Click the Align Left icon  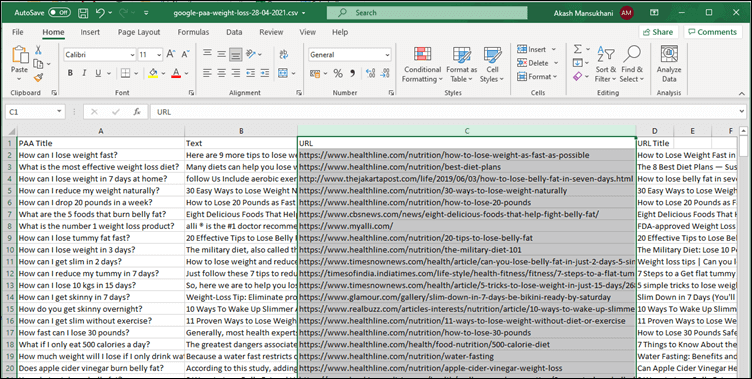click(x=207, y=73)
